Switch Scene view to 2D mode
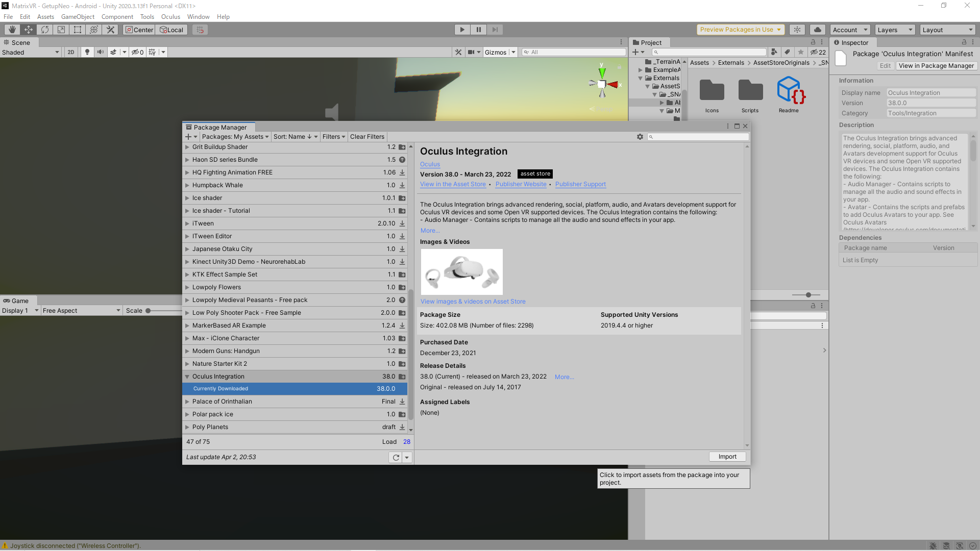980x551 pixels. (x=71, y=52)
